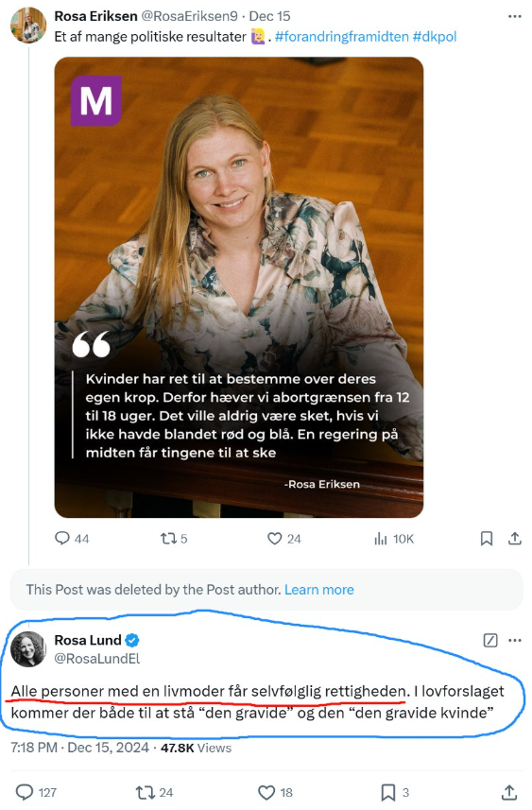This screenshot has width=532, height=810.
Task: Open the quote image with Rosa Eriksen
Action: coord(239,287)
